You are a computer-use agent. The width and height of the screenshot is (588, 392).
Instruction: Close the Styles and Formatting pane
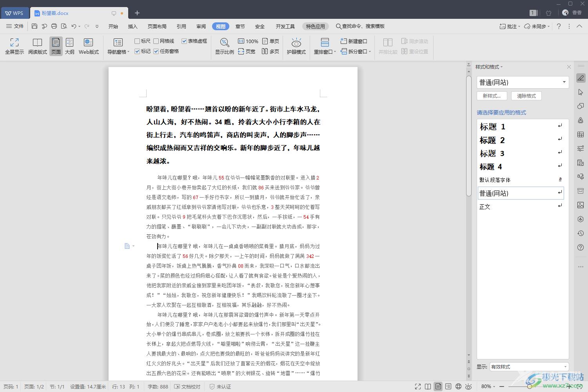pyautogui.click(x=569, y=67)
